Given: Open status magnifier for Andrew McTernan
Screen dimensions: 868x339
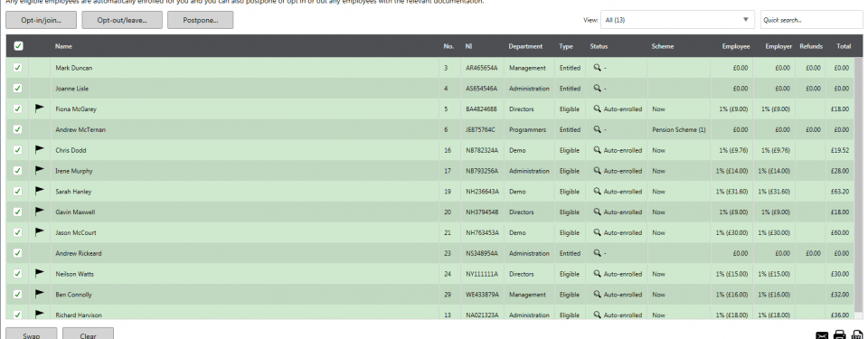Looking at the screenshot, I should coord(598,129).
